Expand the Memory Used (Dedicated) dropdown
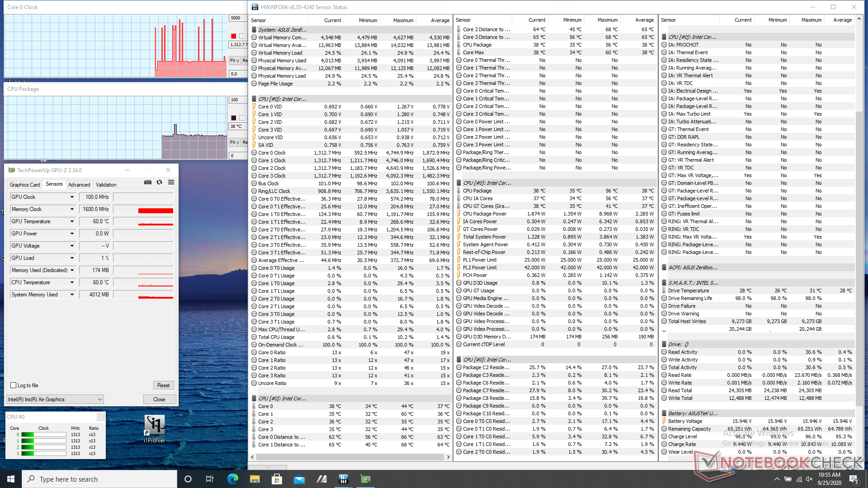 coord(72,270)
